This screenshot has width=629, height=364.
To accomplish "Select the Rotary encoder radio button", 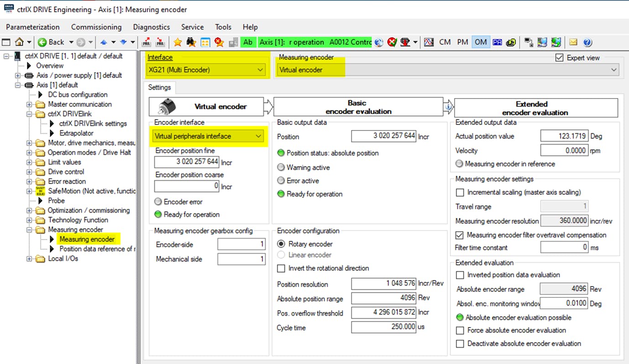I will (x=281, y=244).
